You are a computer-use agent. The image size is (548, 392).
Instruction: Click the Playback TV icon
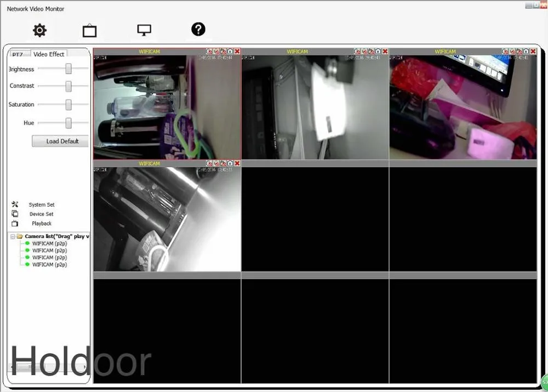tap(15, 223)
